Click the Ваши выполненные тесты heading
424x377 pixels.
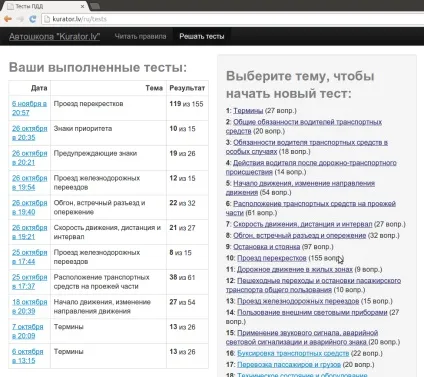(98, 67)
